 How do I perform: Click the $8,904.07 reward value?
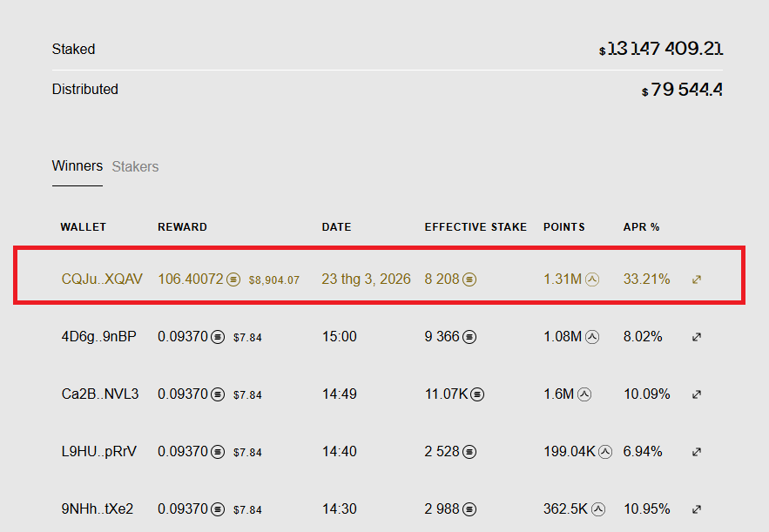tap(274, 280)
